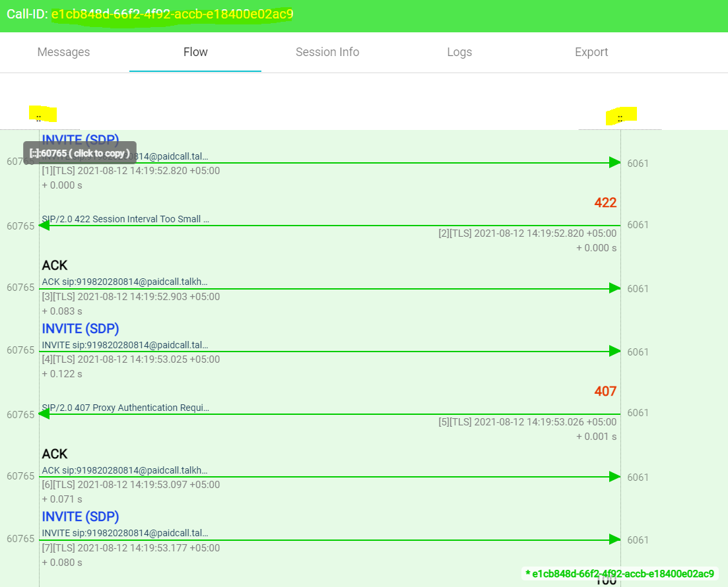
Task: Open the first ACK message details
Action: [54, 265]
